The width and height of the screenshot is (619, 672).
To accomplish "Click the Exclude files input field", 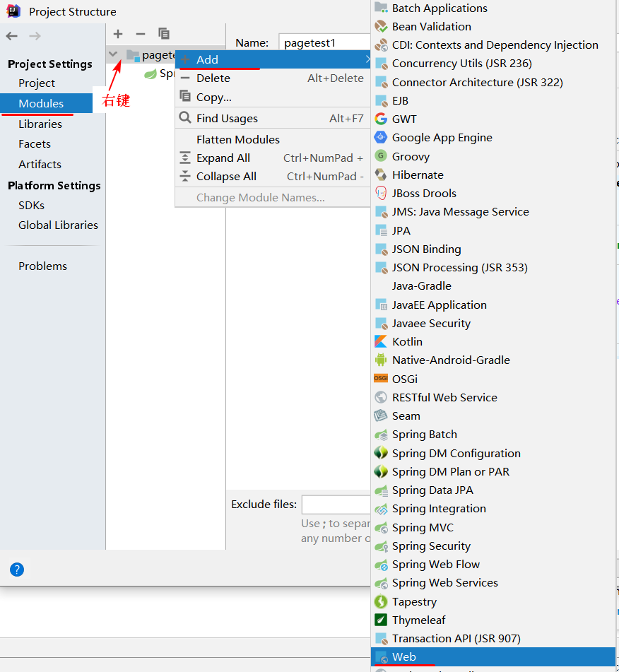I will 336,505.
